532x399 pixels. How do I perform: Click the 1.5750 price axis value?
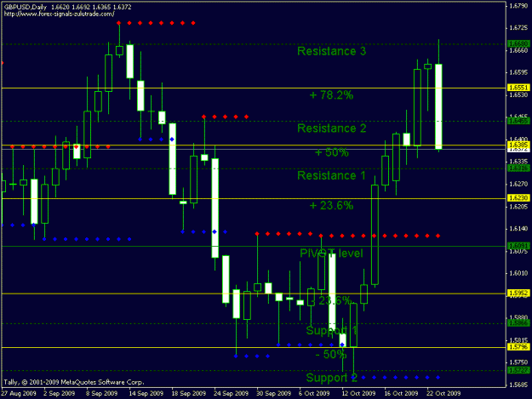click(x=519, y=362)
